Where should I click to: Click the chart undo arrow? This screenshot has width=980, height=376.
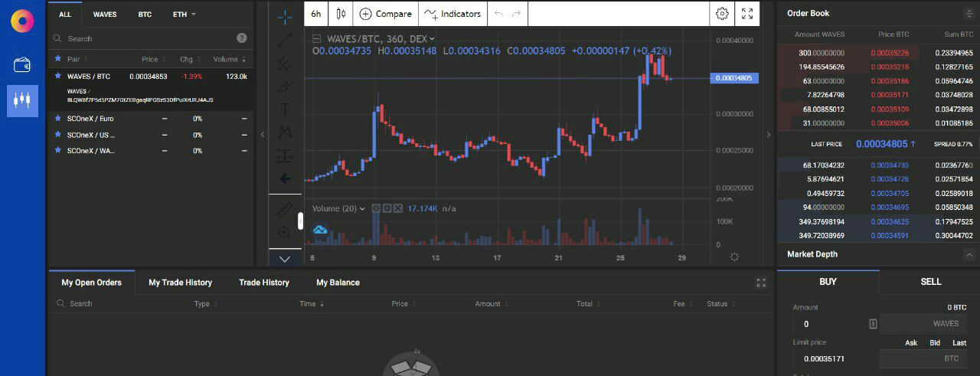pos(499,14)
